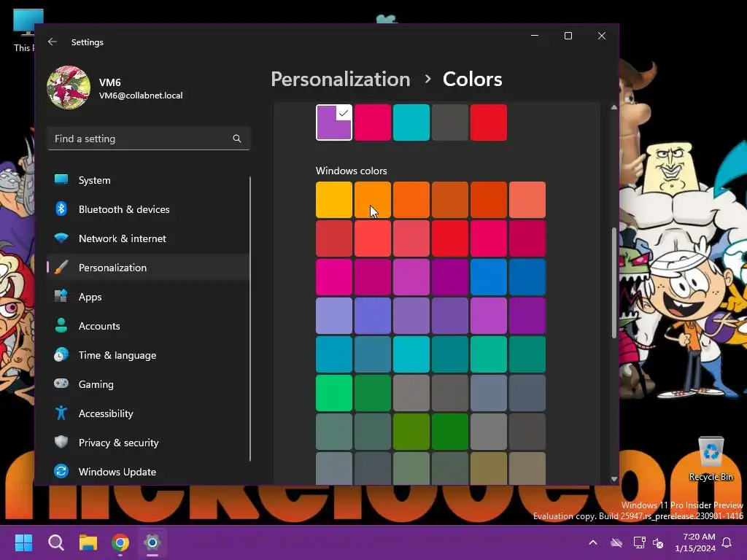Open the Accessibility settings page
The width and height of the screenshot is (747, 560).
tap(148, 413)
